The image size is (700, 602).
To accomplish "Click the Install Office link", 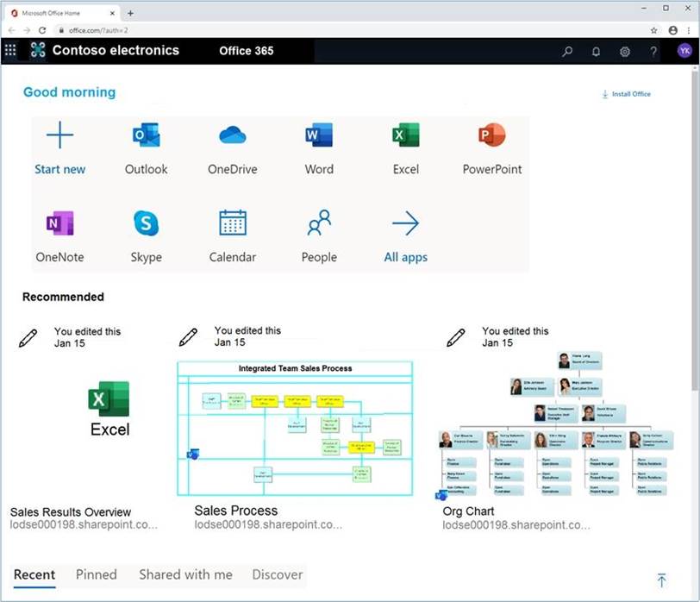I will click(x=627, y=94).
